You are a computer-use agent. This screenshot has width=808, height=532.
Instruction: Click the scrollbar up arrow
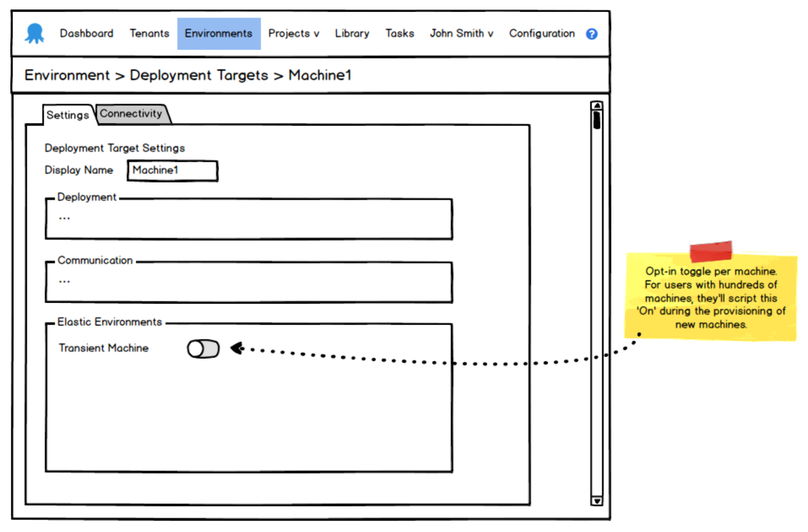point(596,105)
